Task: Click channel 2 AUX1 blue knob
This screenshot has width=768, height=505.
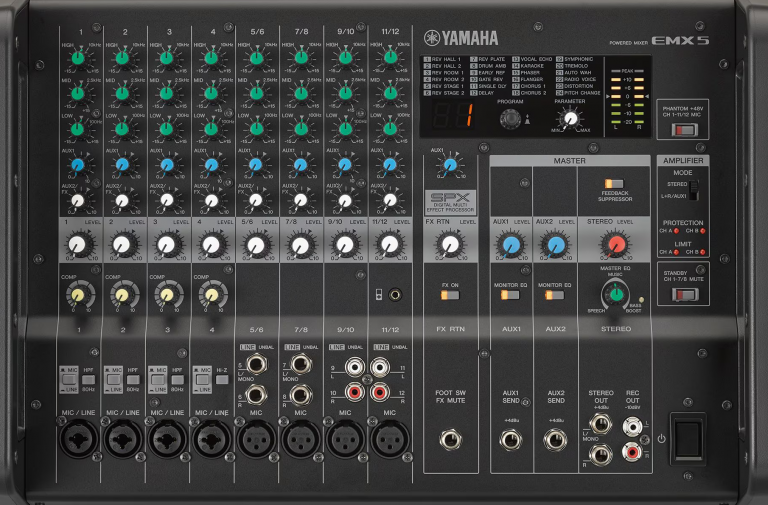Action: point(122,165)
